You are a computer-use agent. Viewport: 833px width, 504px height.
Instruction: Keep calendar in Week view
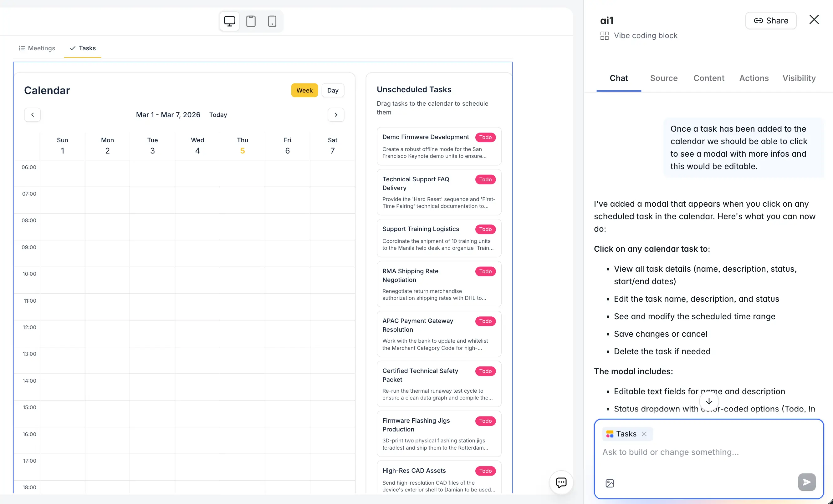(304, 90)
